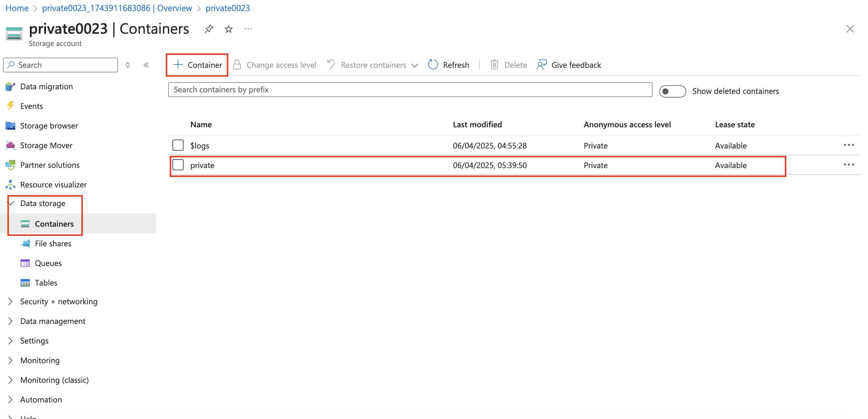
Task: Open private0023_1743911683086 | Overview breadcrumb
Action: [117, 8]
